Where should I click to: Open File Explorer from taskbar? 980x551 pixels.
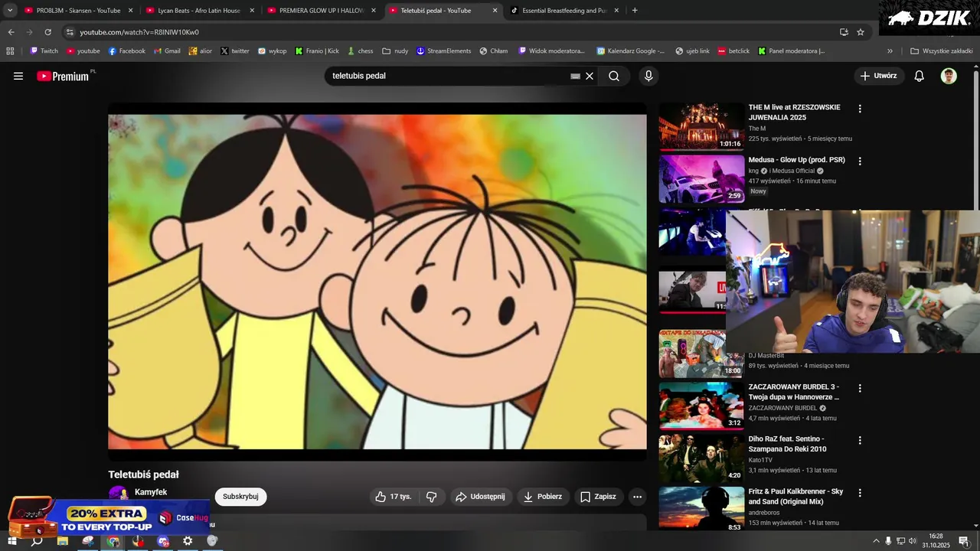pyautogui.click(x=63, y=541)
